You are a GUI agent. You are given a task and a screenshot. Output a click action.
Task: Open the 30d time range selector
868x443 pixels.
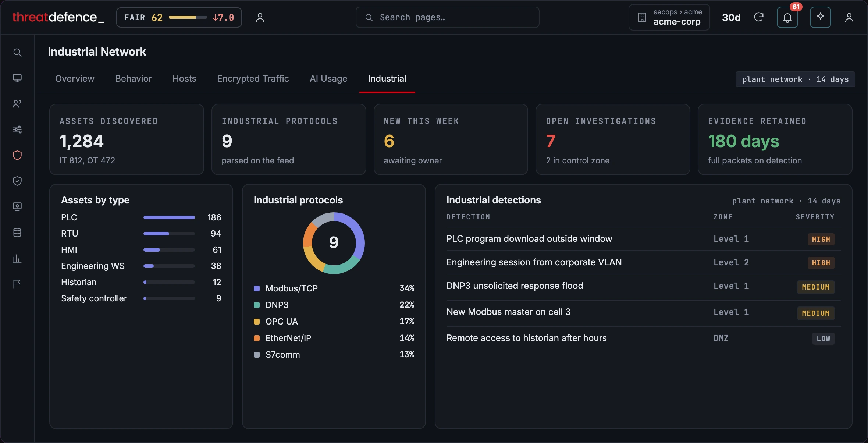[x=731, y=17]
